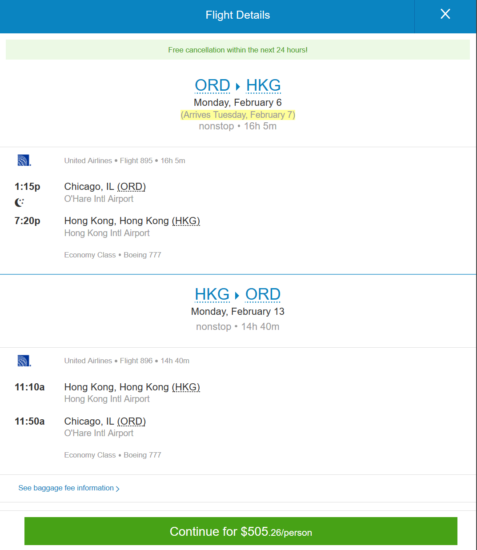
Task: Click (ORD) code beside 1:15p departure
Action: click(132, 187)
